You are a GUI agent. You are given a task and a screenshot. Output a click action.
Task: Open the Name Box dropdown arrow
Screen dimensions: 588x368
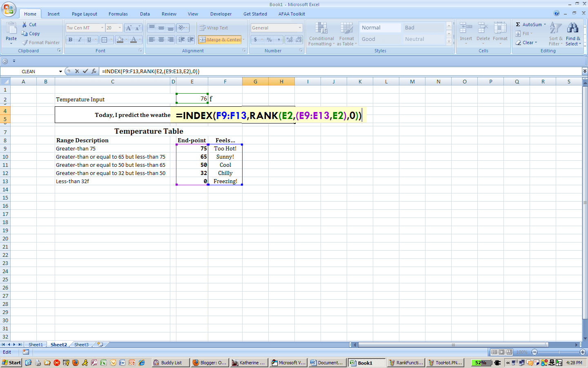[x=60, y=72]
